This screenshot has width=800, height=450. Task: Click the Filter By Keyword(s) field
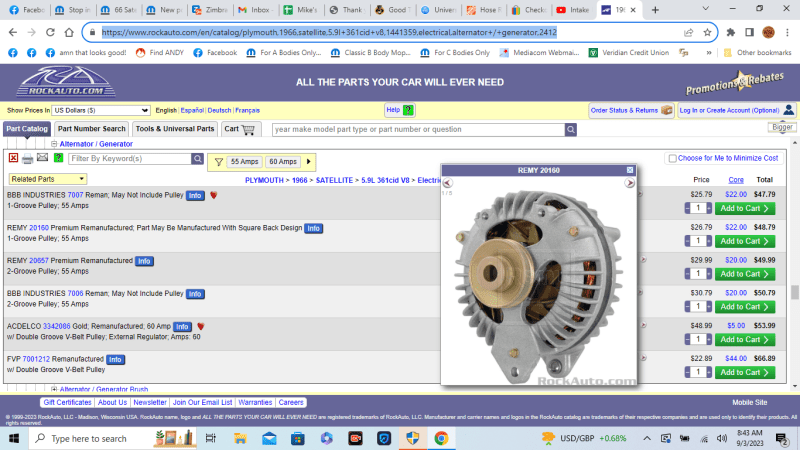tap(130, 159)
